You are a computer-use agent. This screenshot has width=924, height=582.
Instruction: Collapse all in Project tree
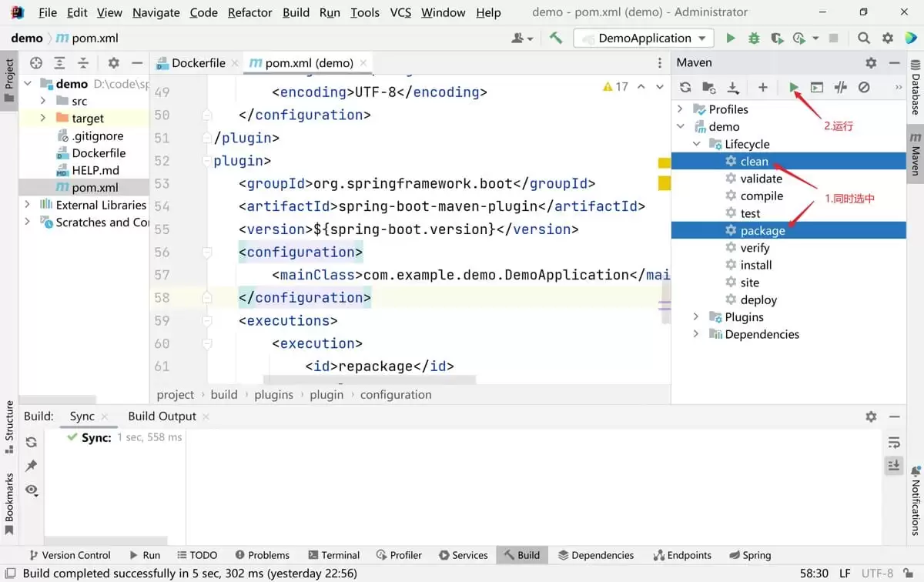[83, 63]
